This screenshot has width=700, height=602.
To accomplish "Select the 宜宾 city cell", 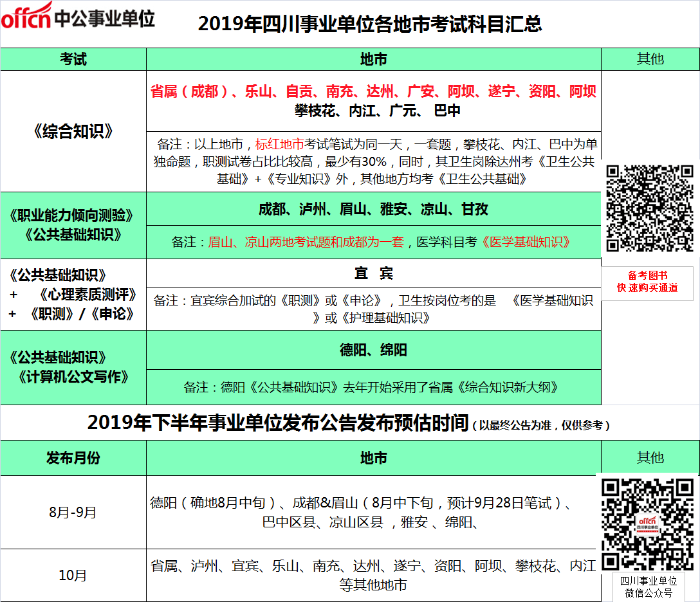I will pyautogui.click(x=373, y=273).
